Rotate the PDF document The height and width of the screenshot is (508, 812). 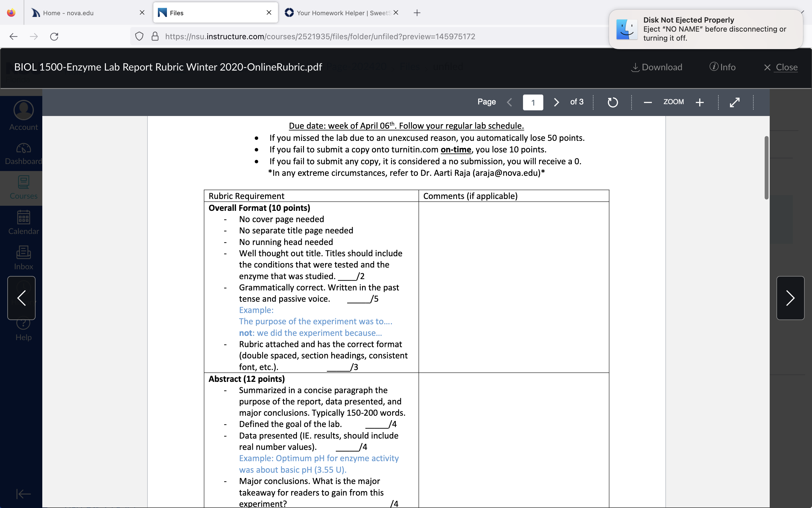coord(613,102)
